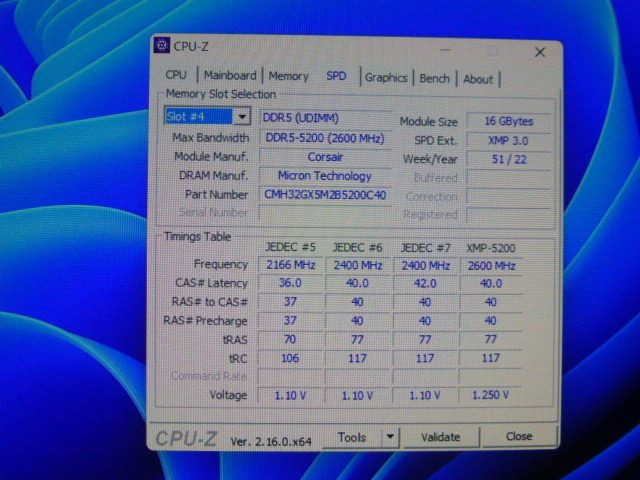
Task: Click the XMP voltage value 1.250 V
Action: (490, 395)
